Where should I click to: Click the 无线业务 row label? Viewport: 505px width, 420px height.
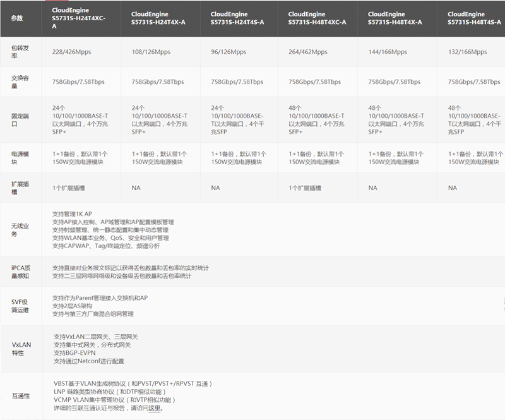click(20, 230)
